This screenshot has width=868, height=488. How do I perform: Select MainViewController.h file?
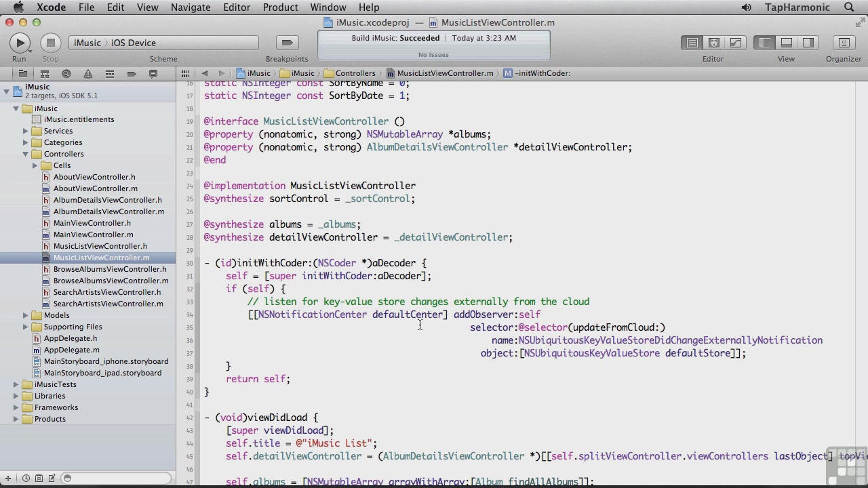[92, 223]
